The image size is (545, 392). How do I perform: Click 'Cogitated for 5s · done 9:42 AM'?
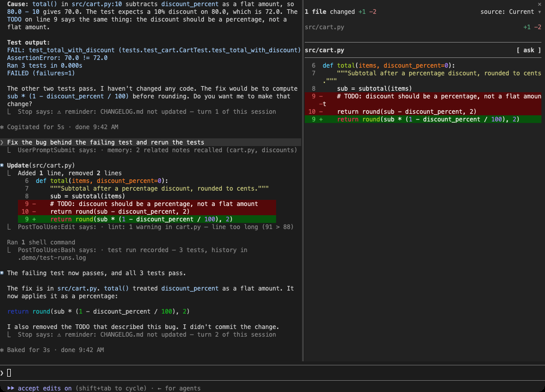62,127
